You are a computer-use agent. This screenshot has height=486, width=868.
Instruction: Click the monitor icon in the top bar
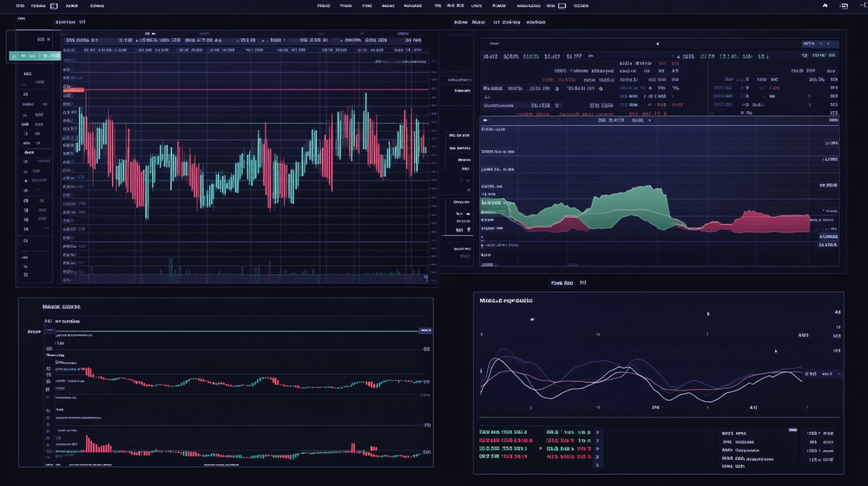[x=562, y=5]
